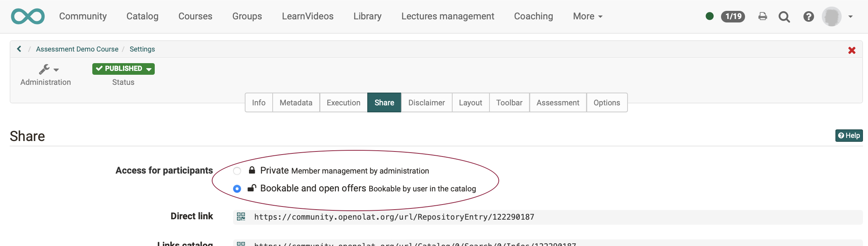Select Bookable and open offers radio
868x246 pixels.
tap(237, 189)
